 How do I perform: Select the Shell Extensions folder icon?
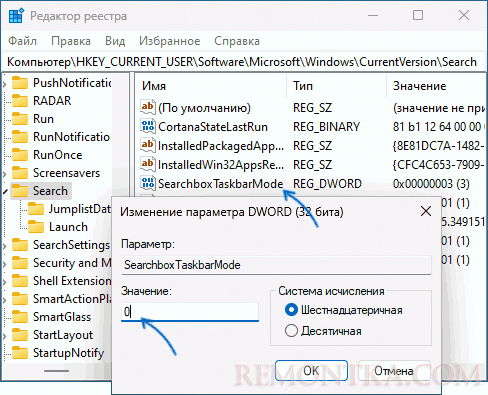click(x=20, y=281)
